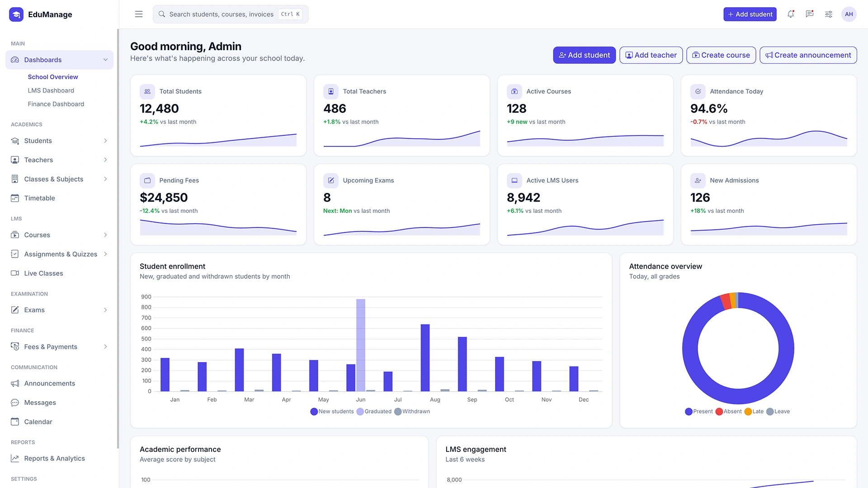Screen dimensions: 868x488
Task: Open School Overview dashboard
Action: coord(53,77)
